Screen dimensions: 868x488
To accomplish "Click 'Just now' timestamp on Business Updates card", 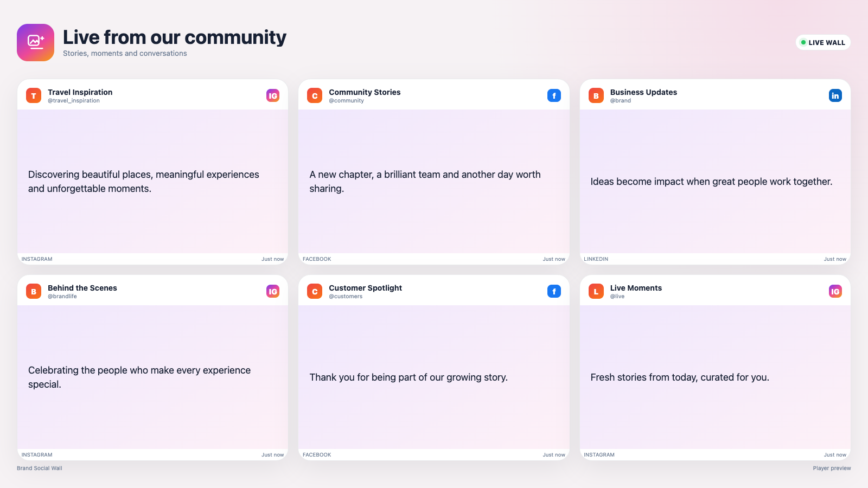I will [835, 259].
